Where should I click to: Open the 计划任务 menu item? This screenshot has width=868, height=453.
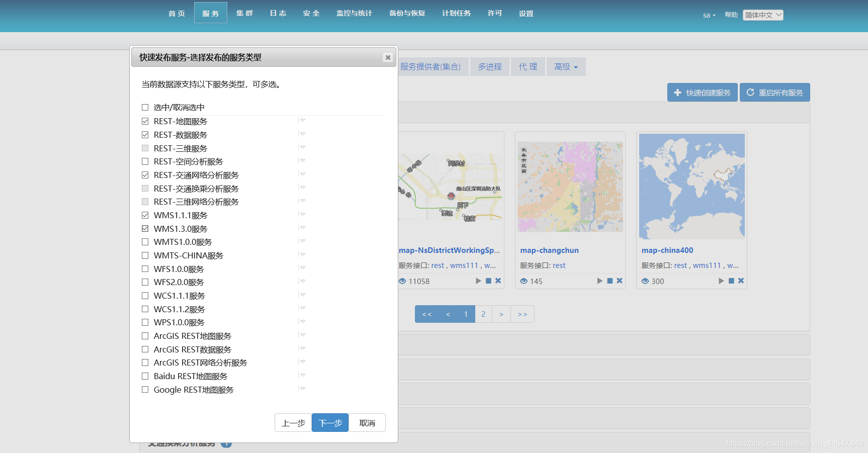[x=457, y=14]
